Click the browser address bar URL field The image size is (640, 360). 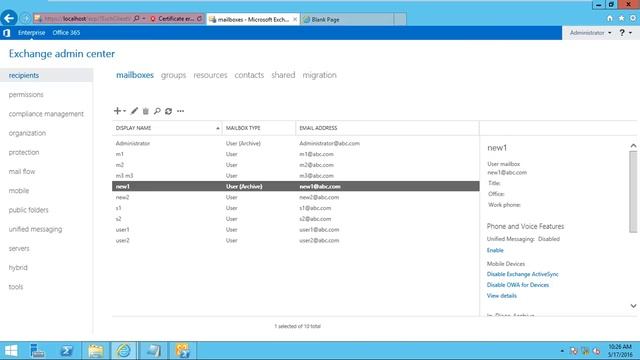point(87,19)
